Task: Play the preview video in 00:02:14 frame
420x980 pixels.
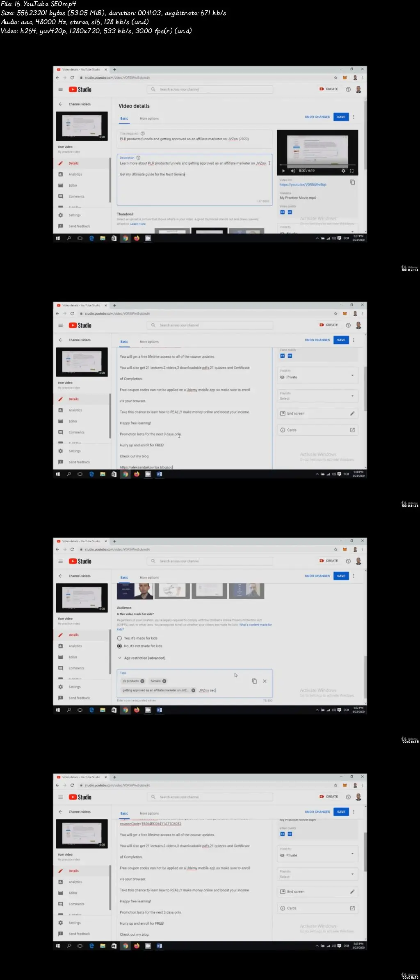Action: click(x=283, y=171)
